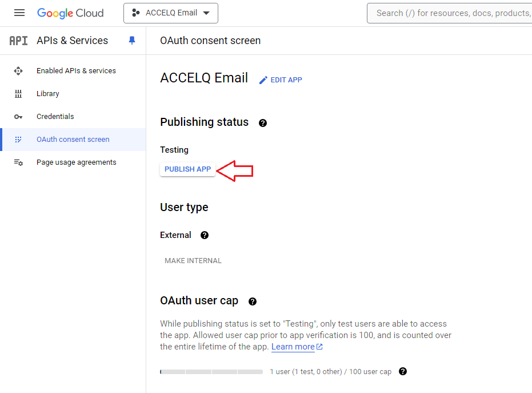Open the Learn more link
This screenshot has height=393, width=532.
(x=297, y=347)
